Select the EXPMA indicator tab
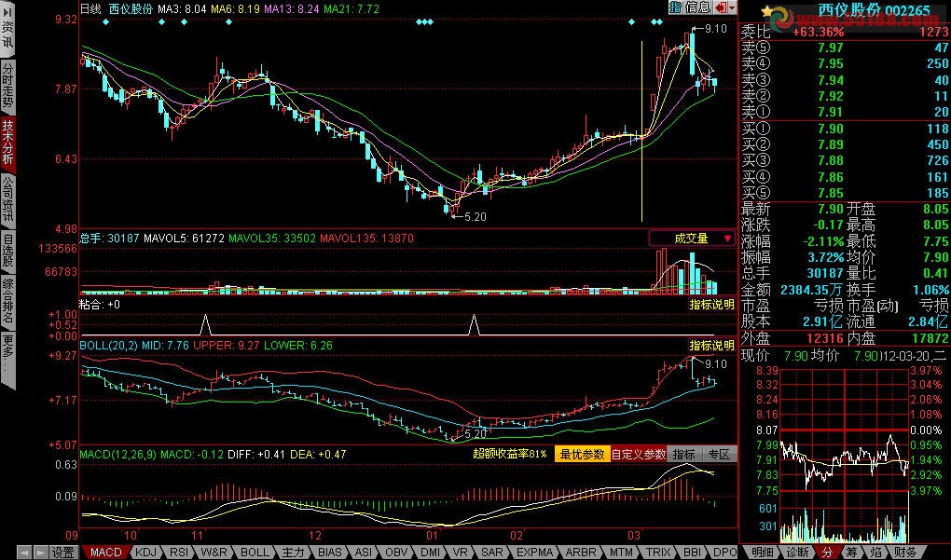951x560 pixels. [x=534, y=553]
